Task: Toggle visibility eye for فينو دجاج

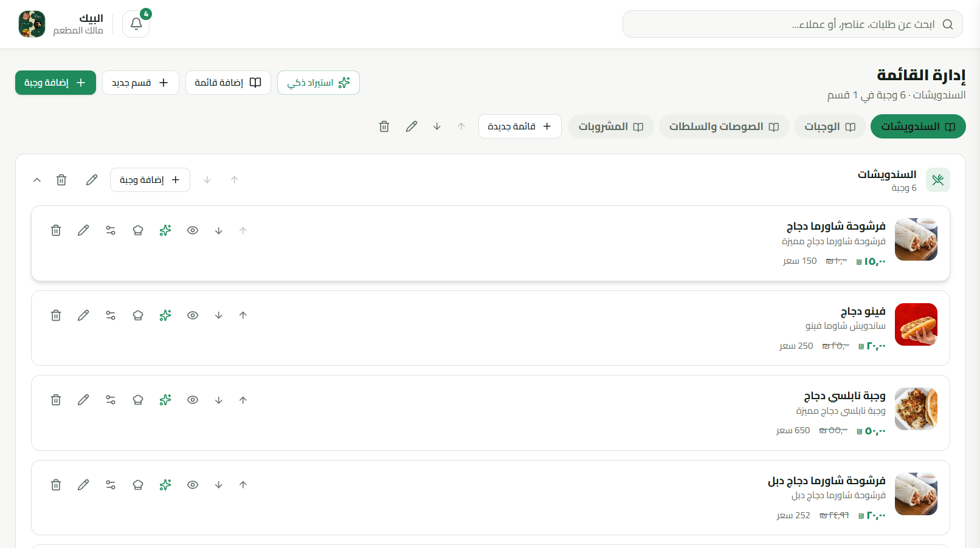Action: [193, 315]
